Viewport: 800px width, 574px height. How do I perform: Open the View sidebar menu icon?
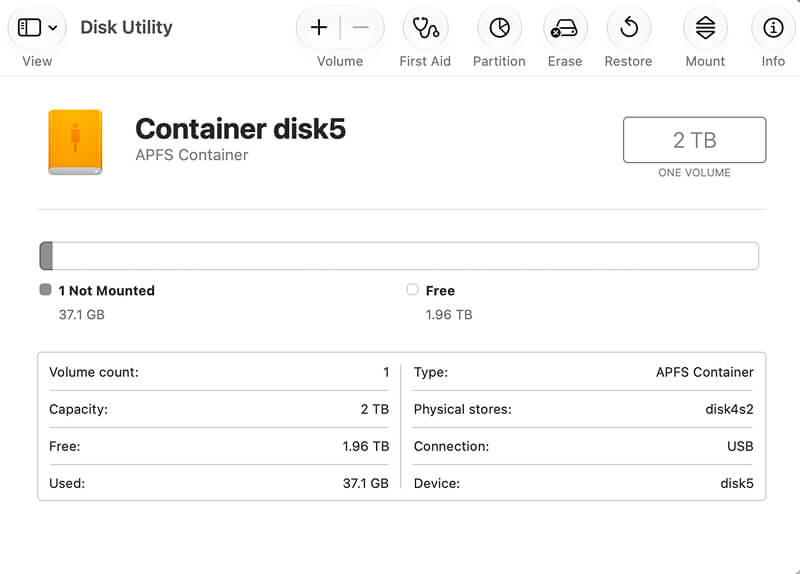click(29, 28)
